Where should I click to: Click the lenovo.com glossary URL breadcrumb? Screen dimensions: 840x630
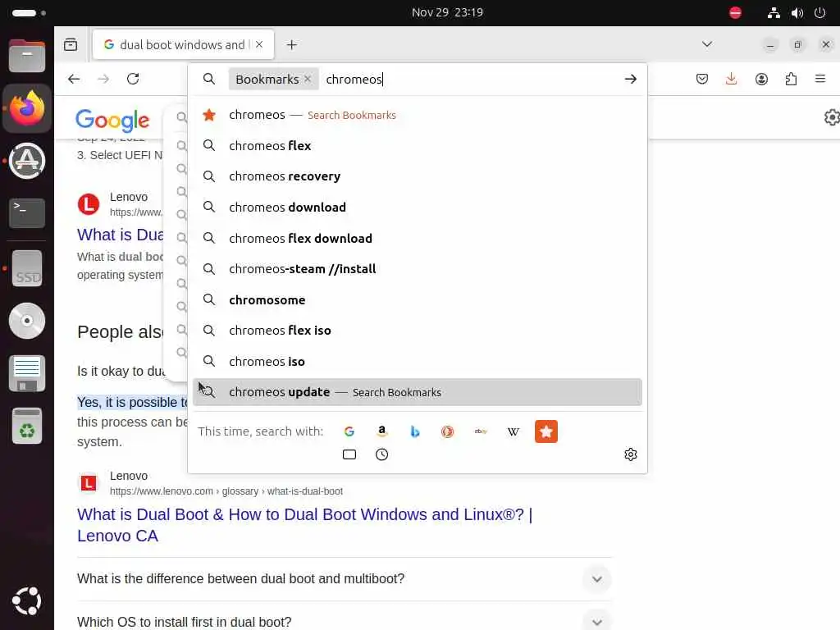pyautogui.click(x=226, y=491)
